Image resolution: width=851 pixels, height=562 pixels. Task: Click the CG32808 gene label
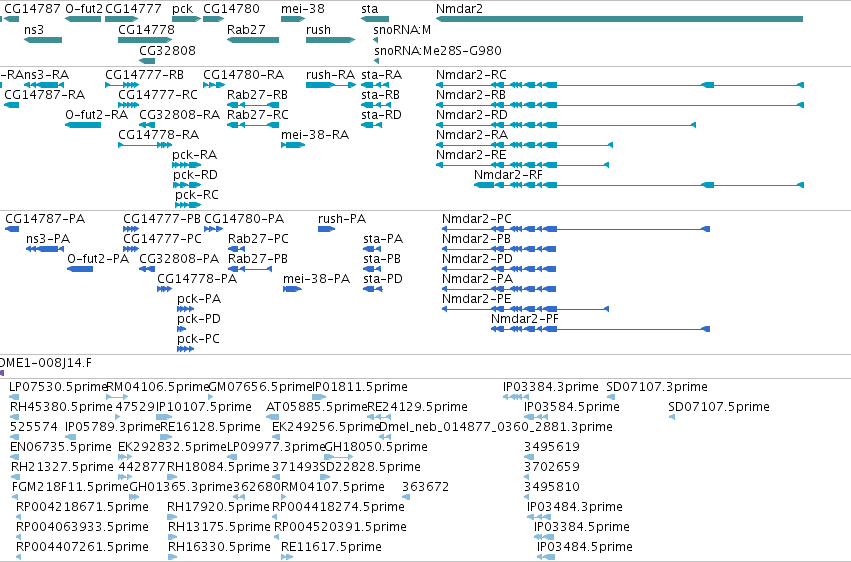click(167, 50)
